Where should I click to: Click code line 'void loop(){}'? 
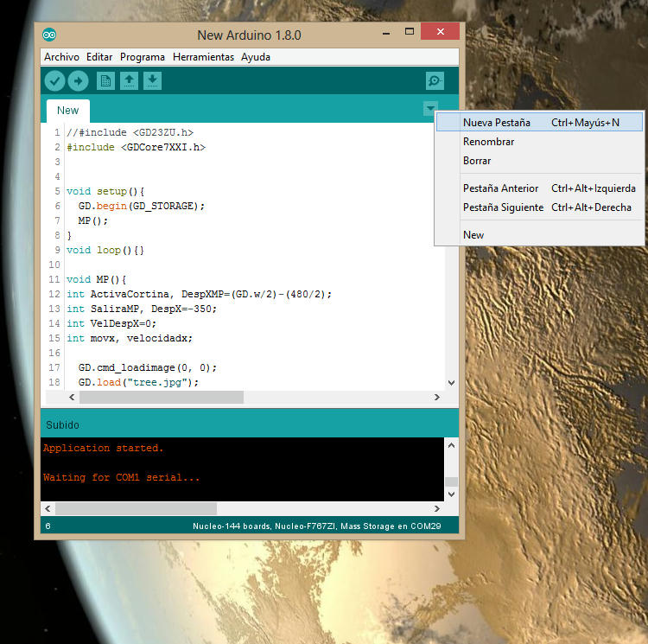[x=105, y=250]
